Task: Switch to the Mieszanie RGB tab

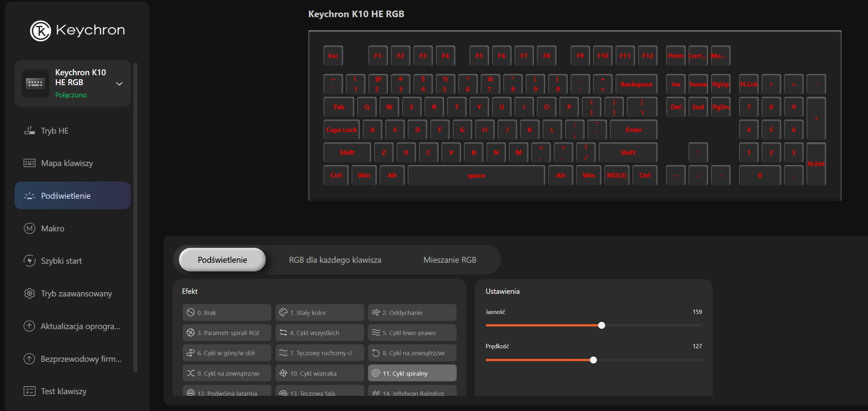Action: 450,260
